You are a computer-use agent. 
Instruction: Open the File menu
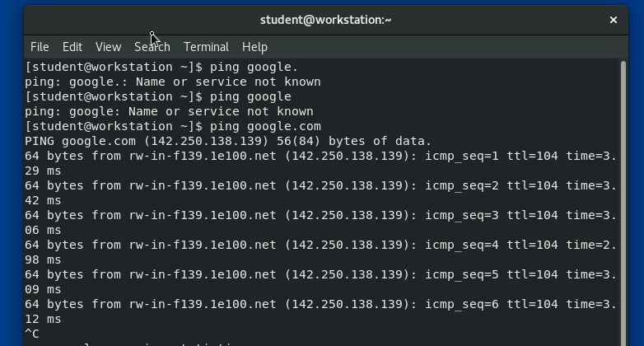[40, 47]
